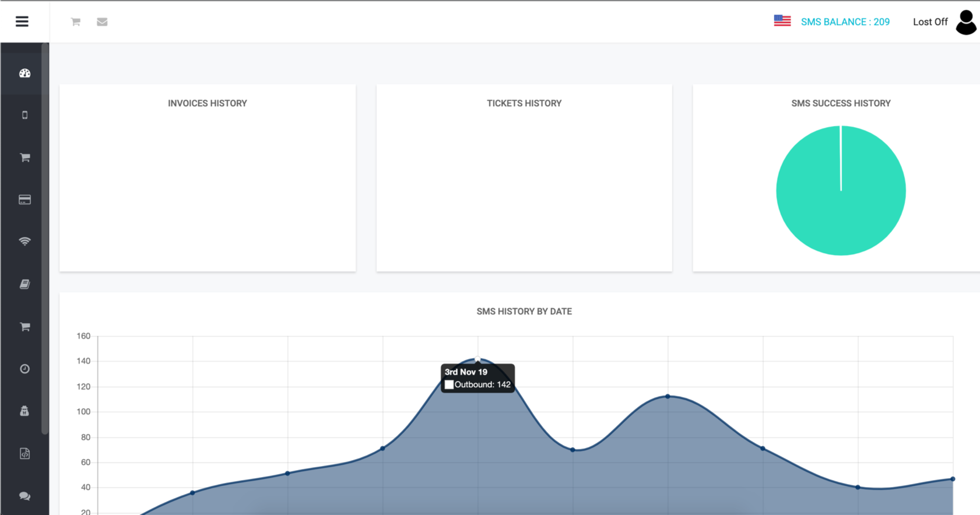Open the cart icon in top bar
The height and width of the screenshot is (515, 980).
(76, 22)
